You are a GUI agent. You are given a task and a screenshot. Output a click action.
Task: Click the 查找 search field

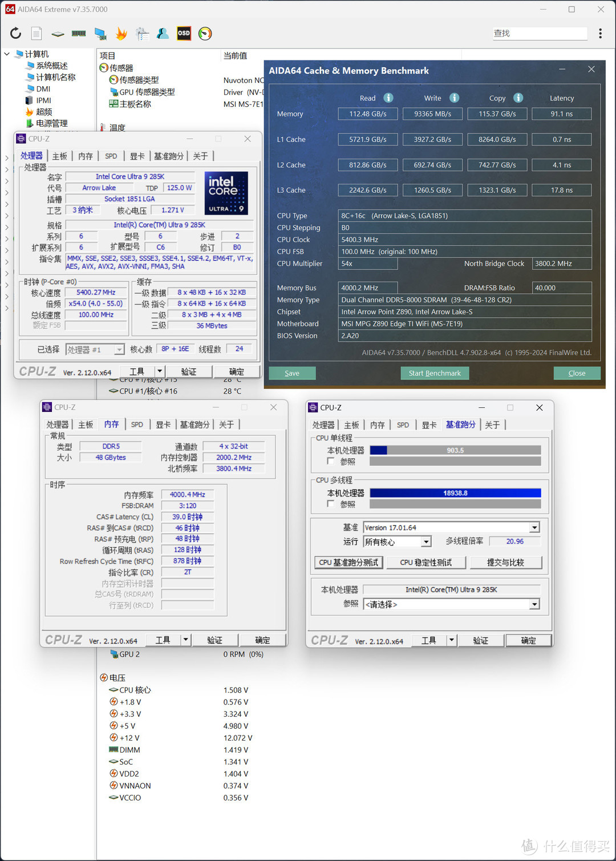click(540, 34)
